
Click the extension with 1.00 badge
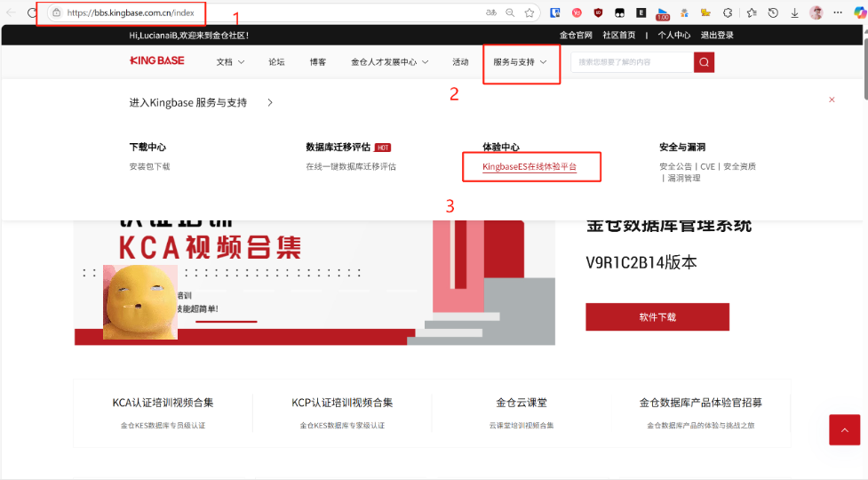(x=663, y=14)
